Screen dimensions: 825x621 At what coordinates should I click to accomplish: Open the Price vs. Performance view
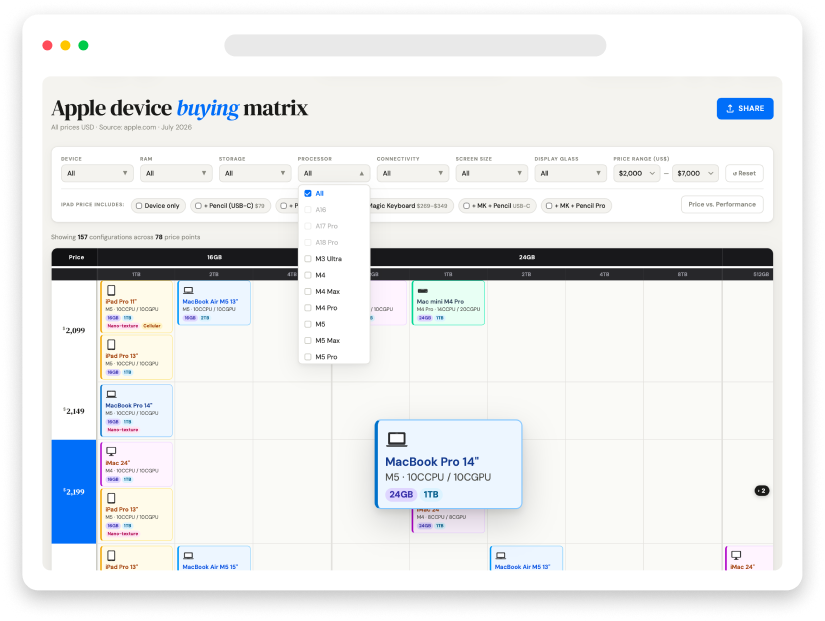722,204
